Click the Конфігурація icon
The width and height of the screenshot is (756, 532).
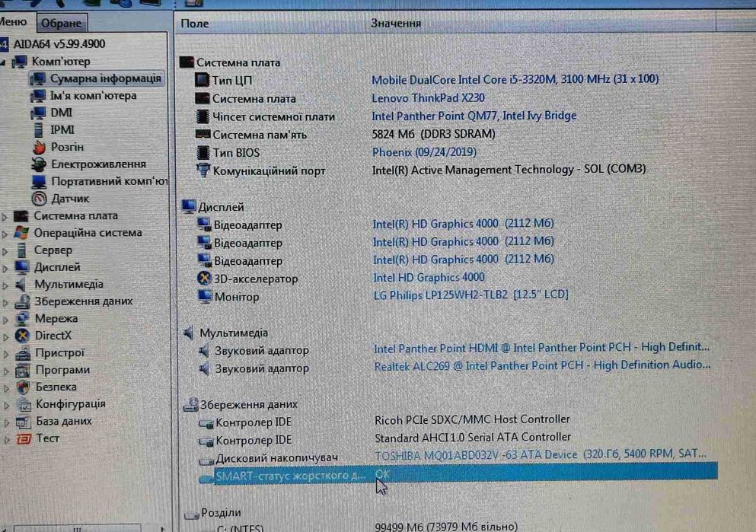24,404
